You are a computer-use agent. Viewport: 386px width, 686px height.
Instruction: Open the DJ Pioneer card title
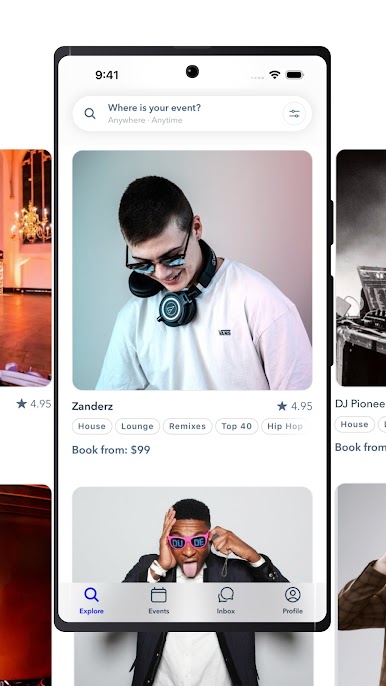(360, 404)
